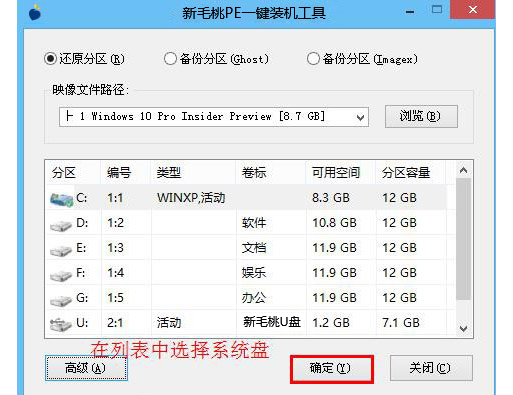Click the 1:5 partition number cell

[x=115, y=298]
